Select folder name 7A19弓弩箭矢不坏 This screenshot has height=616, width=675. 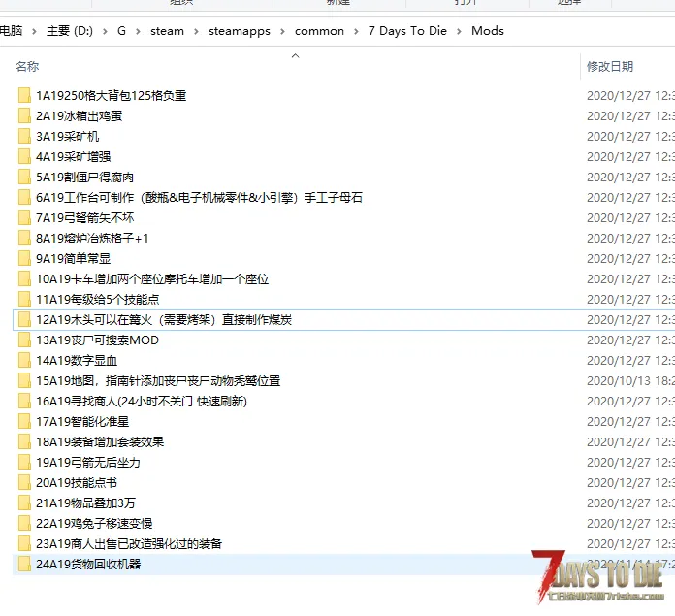[x=84, y=218]
